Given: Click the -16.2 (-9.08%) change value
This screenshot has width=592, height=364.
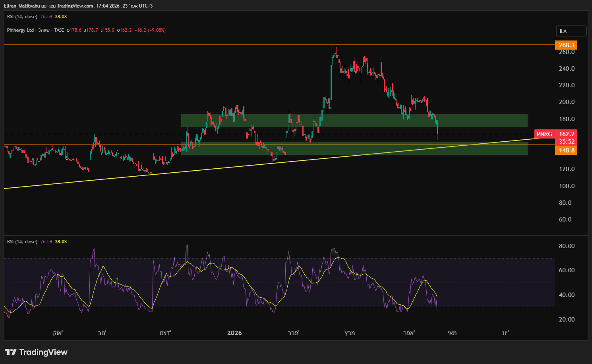Looking at the screenshot, I should (x=150, y=30).
